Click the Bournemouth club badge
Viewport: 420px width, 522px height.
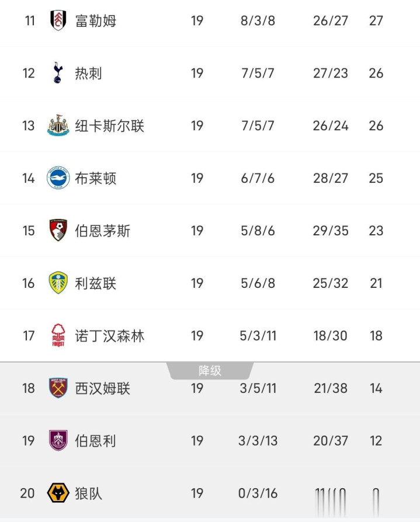coord(58,231)
